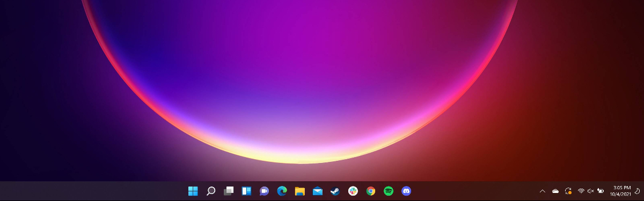Screen dimensions: 644x201
Task: Open Spotify from the taskbar
Action: pos(389,191)
